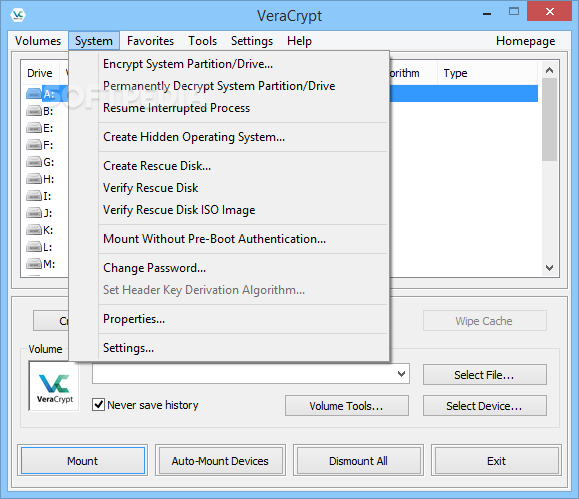The height and width of the screenshot is (499, 579).
Task: Click the Mount button
Action: pos(83,461)
